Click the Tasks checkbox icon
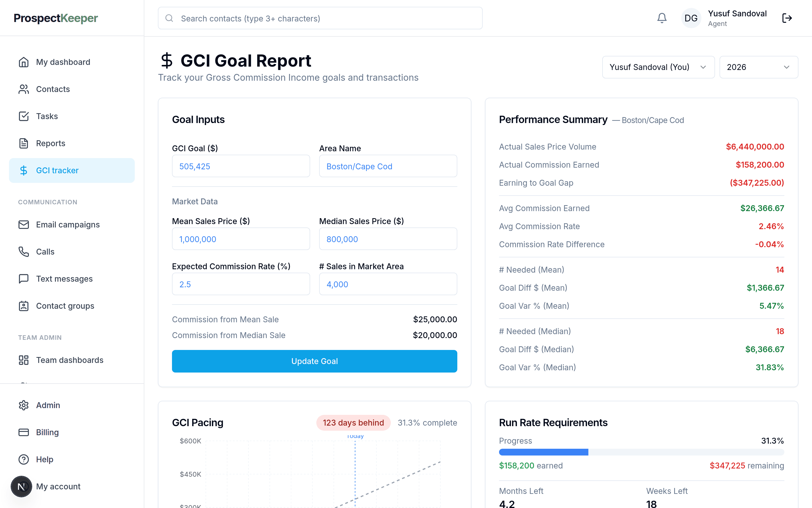This screenshot has height=508, width=812. click(23, 116)
